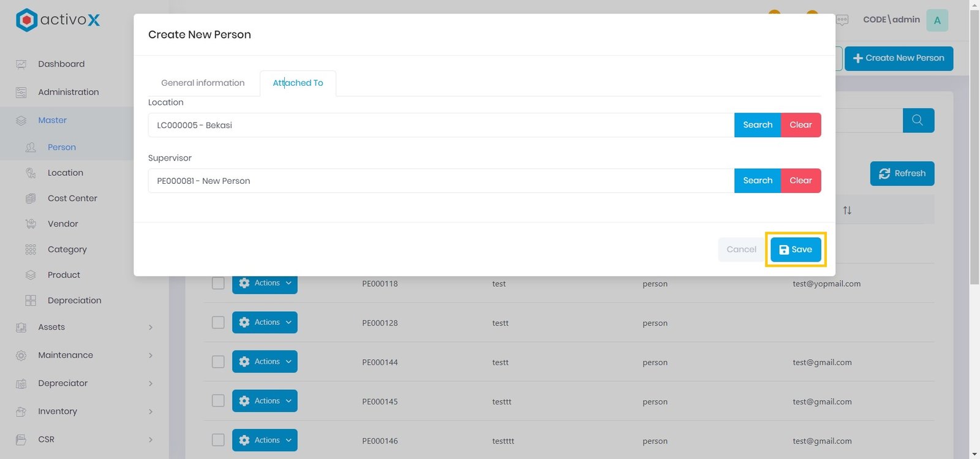This screenshot has width=980, height=459.
Task: Switch to General information tab
Action: pos(203,83)
